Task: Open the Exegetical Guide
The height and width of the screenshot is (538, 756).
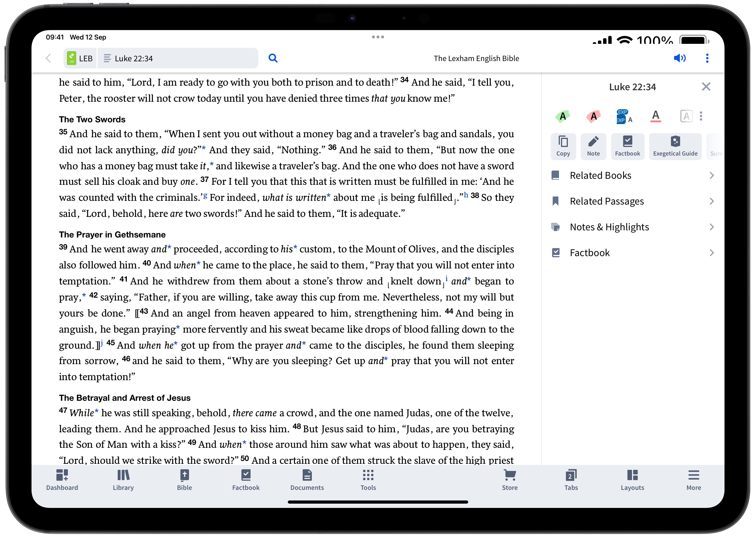Action: click(675, 146)
